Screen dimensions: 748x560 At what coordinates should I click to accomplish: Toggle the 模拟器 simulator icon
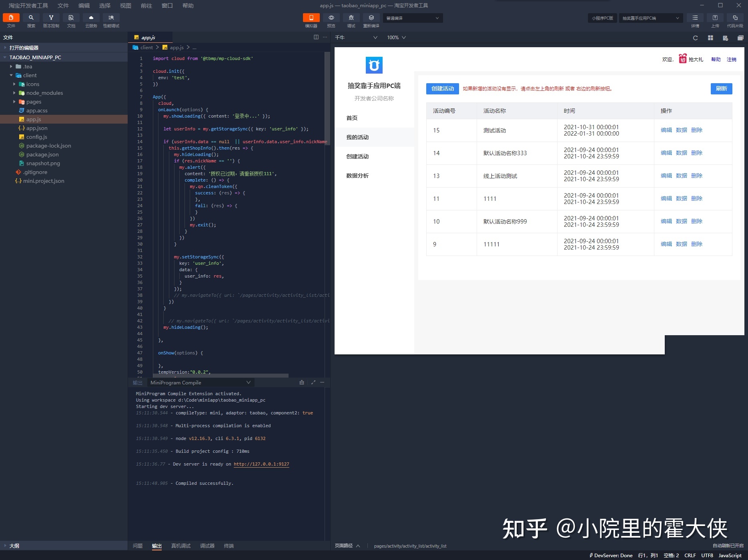311,18
